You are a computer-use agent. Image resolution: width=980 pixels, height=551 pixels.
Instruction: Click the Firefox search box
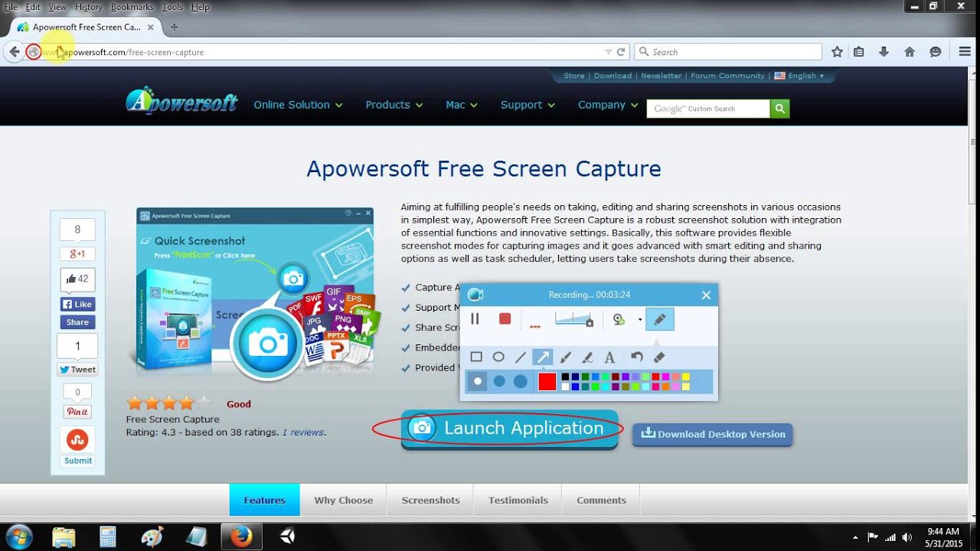[728, 52]
